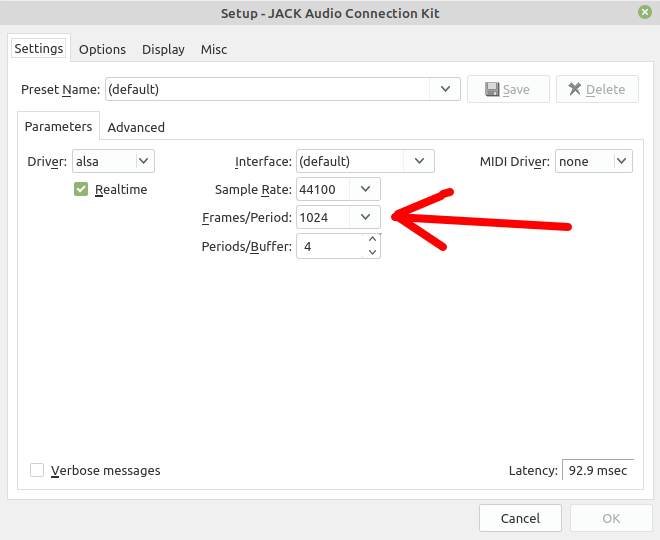Click the Frames/Period label

click(247, 218)
